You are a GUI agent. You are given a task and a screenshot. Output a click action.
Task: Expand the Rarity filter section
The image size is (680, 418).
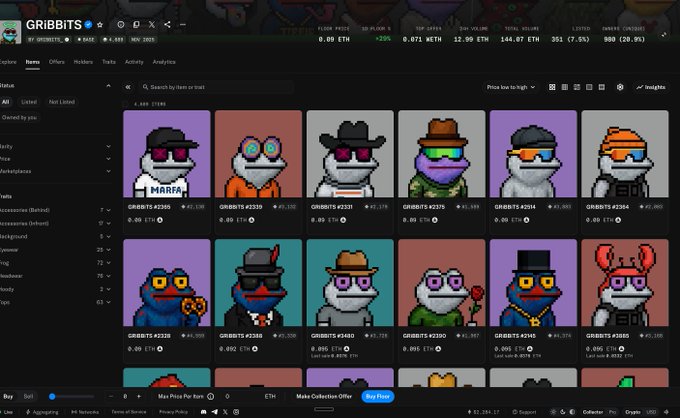tap(55, 147)
